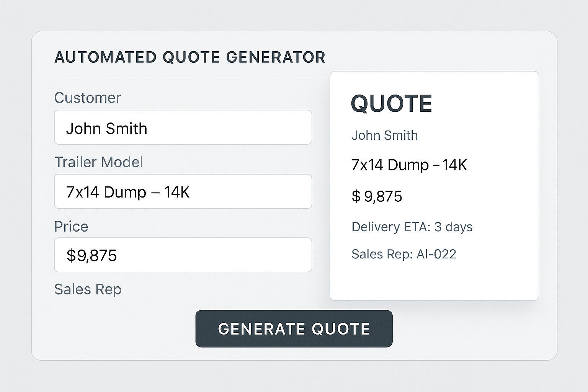588x392 pixels.
Task: Click the Customer field label
Action: tap(87, 98)
